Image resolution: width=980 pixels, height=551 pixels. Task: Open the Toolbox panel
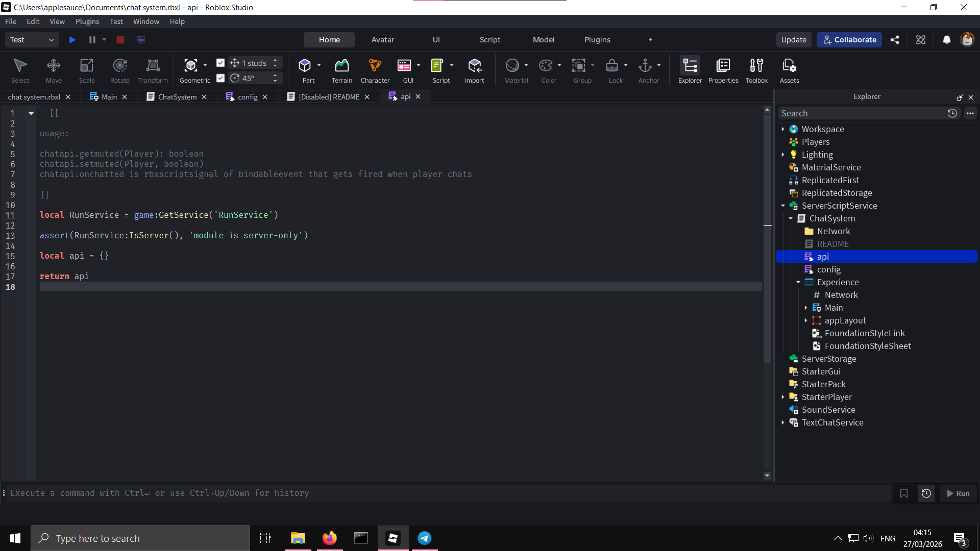point(756,70)
